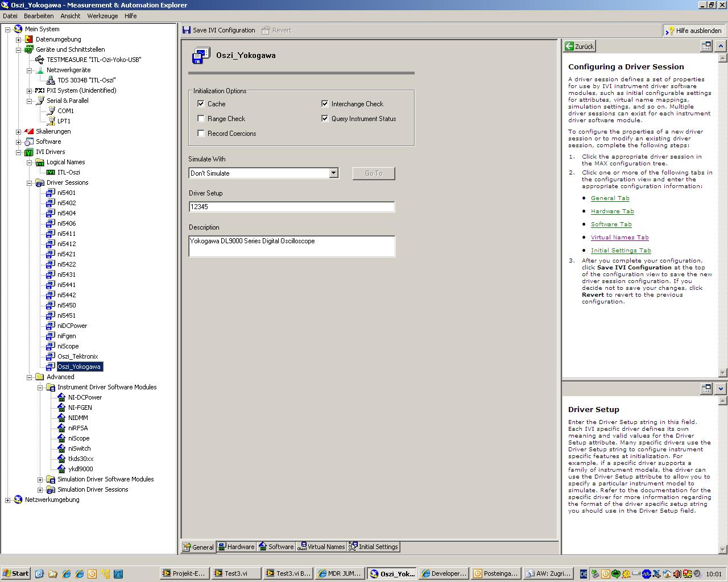Click the niScope driver session icon

pyautogui.click(x=51, y=346)
